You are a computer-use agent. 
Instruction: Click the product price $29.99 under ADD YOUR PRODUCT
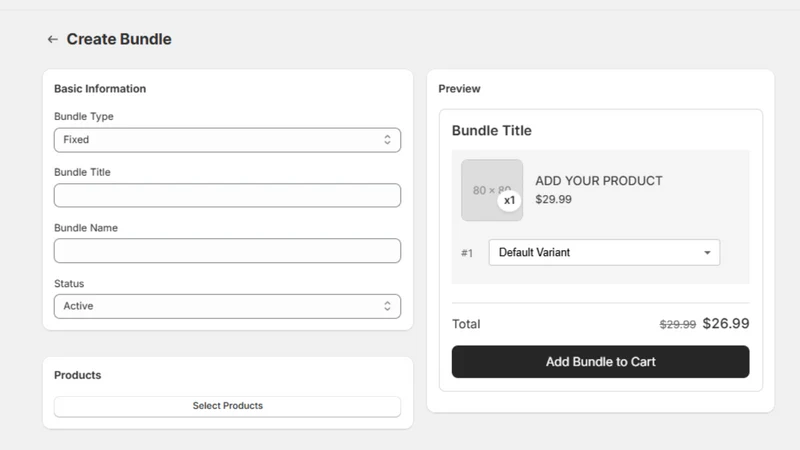pos(553,199)
